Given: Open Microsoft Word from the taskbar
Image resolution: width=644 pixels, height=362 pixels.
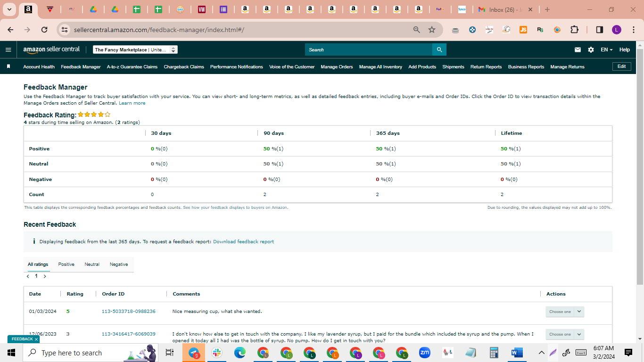Looking at the screenshot, I should [x=517, y=353].
